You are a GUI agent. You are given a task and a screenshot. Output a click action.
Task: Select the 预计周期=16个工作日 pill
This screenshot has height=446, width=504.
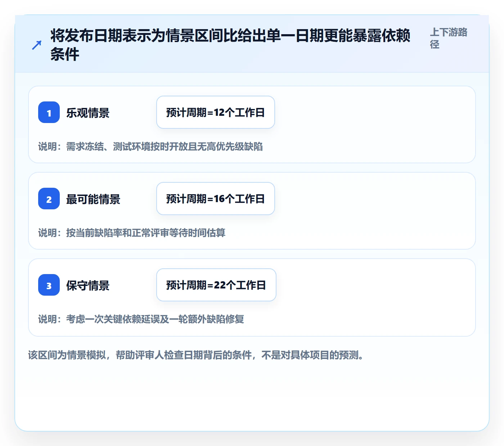coord(216,199)
